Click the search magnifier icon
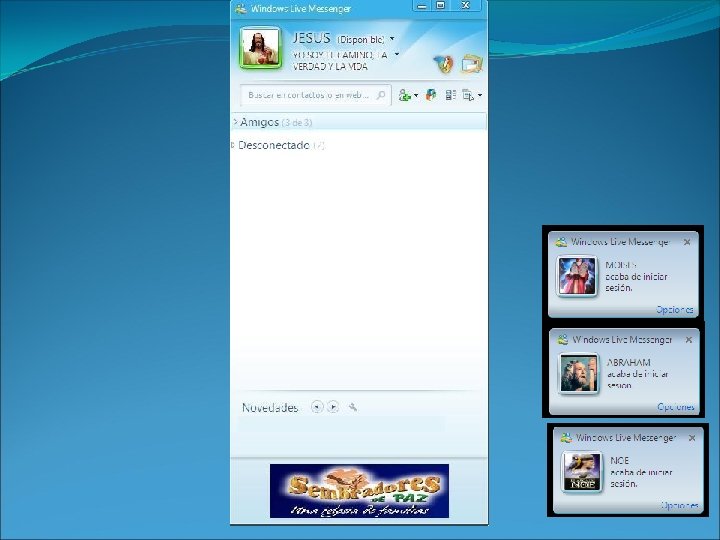The image size is (720, 540). tap(381, 95)
